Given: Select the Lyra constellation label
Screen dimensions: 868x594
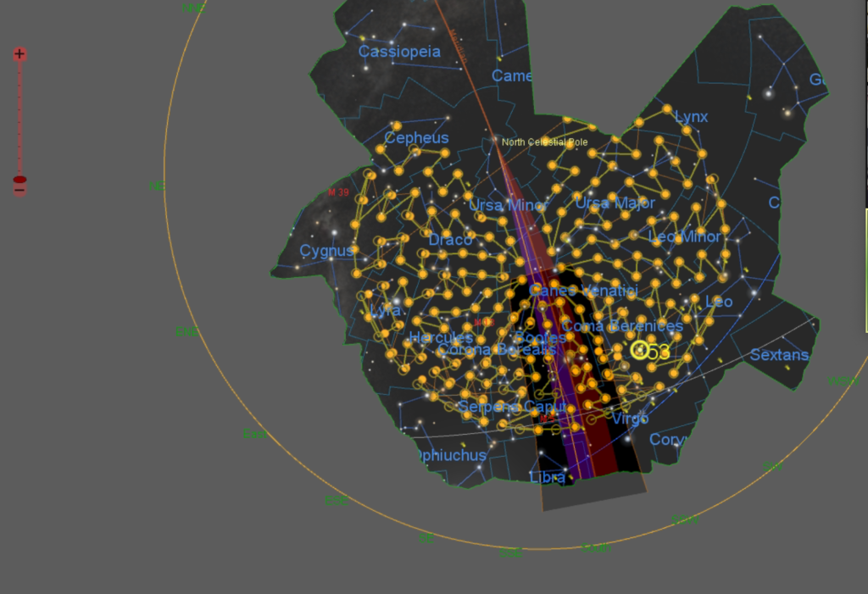Looking at the screenshot, I should (386, 311).
